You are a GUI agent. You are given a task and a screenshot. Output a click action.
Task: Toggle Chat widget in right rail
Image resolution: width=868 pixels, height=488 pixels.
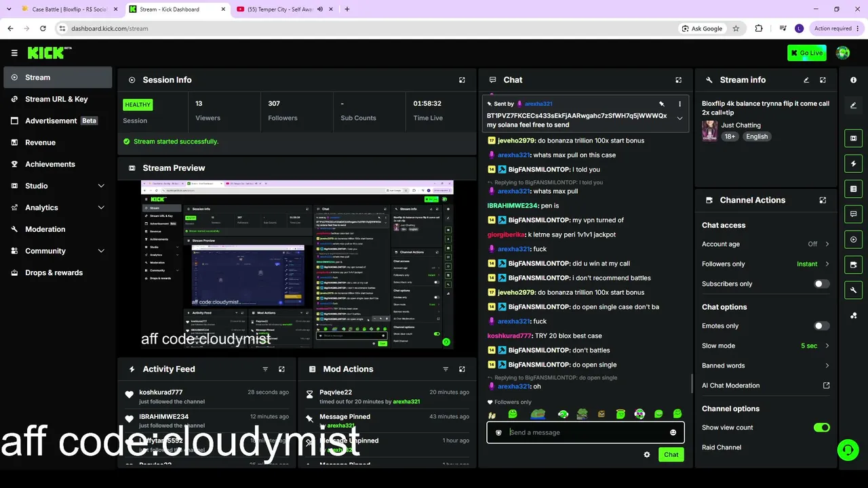(x=853, y=214)
